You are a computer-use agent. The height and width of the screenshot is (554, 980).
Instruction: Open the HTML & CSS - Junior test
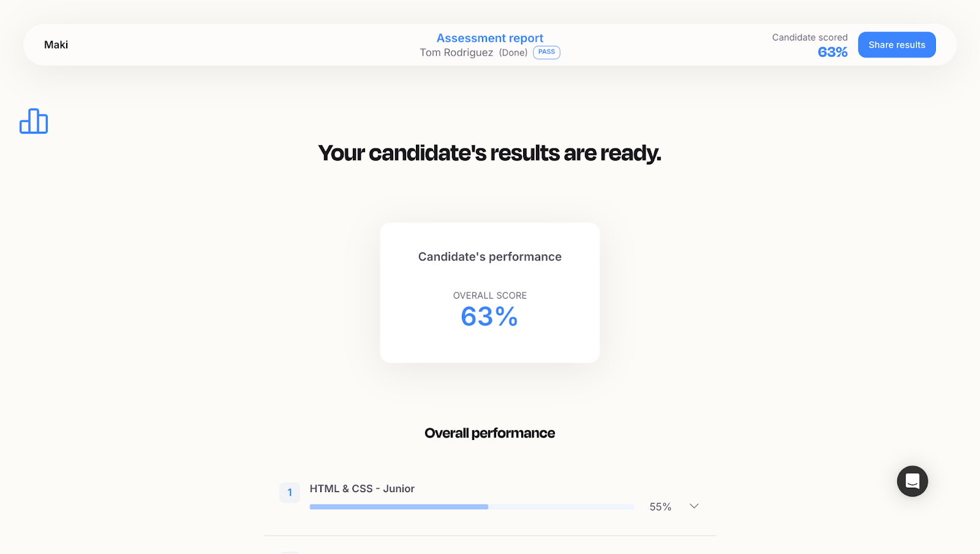(x=362, y=488)
